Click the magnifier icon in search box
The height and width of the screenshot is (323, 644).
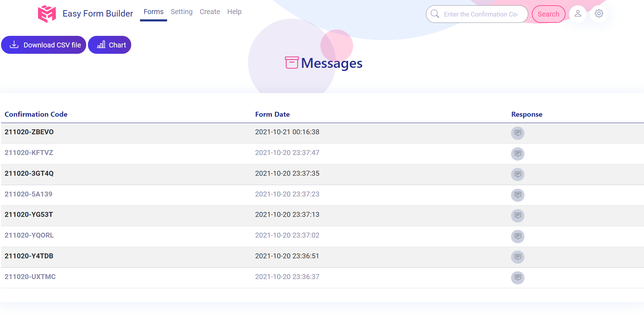click(435, 14)
